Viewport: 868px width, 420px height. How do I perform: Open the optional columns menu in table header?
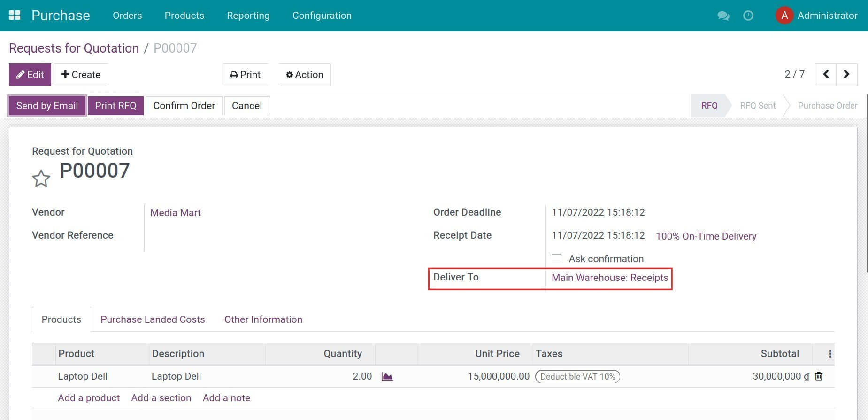point(830,354)
